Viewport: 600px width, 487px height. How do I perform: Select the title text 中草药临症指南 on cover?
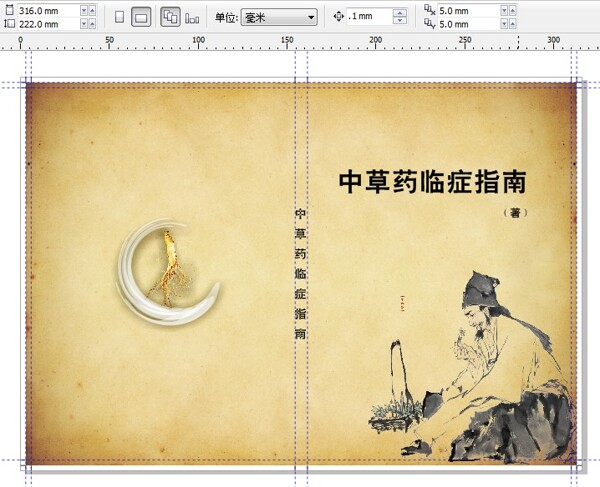[432, 182]
